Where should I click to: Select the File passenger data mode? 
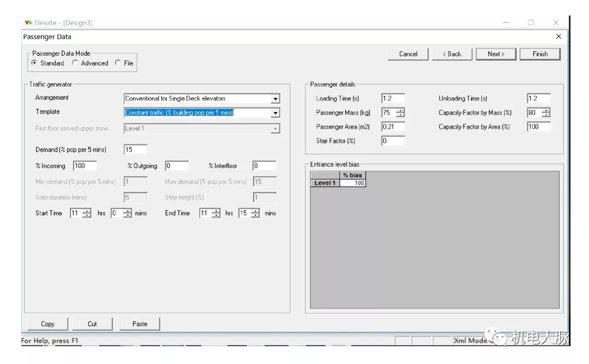click(118, 63)
